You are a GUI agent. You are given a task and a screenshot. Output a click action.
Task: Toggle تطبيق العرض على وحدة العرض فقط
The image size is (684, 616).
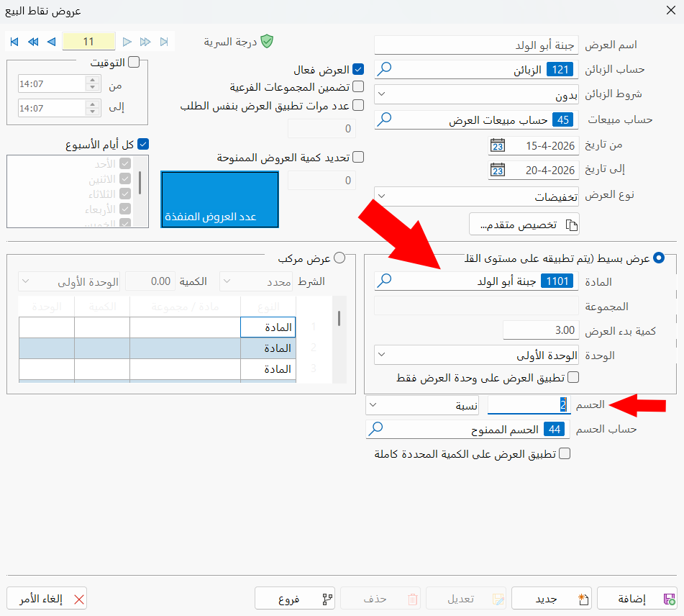pos(573,377)
